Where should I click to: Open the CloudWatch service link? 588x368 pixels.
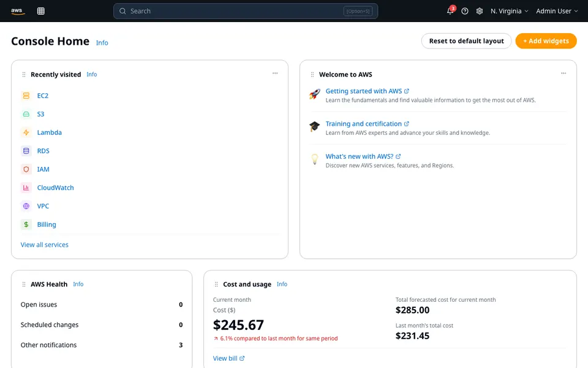coord(56,188)
